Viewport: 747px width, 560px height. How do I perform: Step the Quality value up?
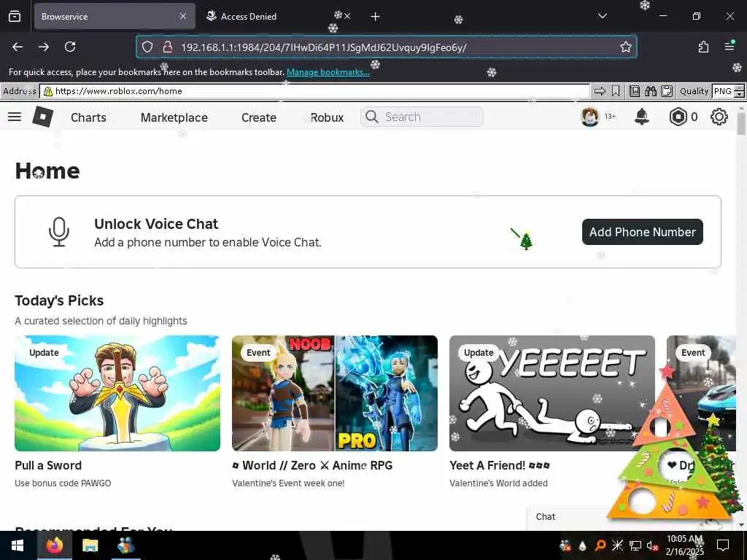click(740, 87)
